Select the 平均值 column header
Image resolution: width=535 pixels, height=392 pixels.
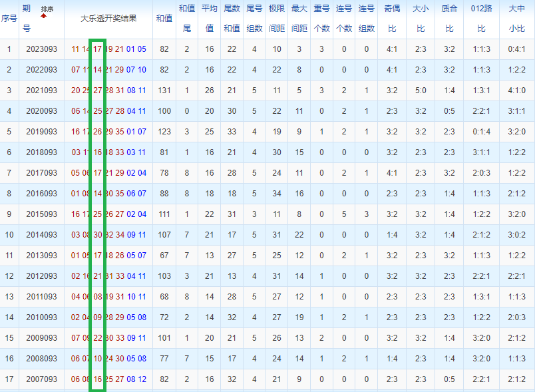(x=210, y=18)
